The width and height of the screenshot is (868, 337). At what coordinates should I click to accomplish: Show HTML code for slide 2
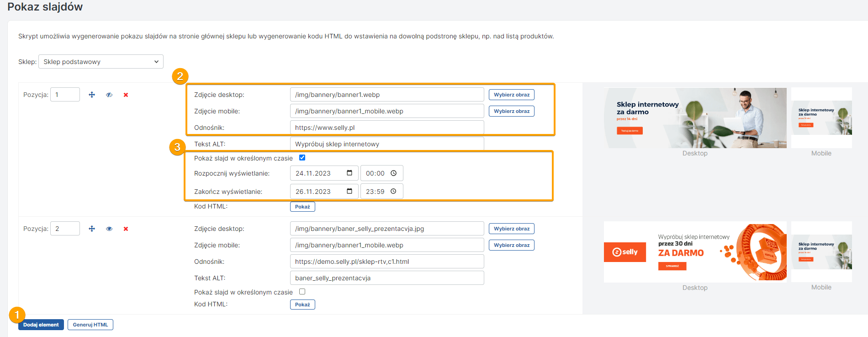click(302, 305)
